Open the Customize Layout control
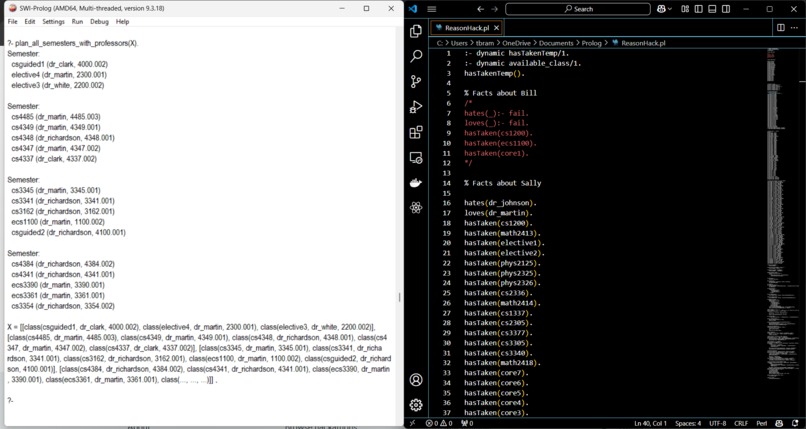Viewport: 806px width, 429px height. click(685, 9)
